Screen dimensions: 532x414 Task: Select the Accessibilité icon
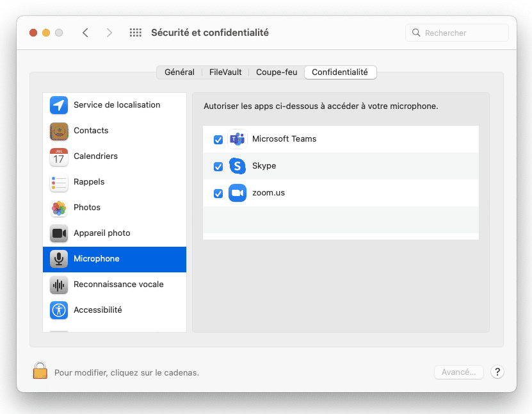[59, 310]
